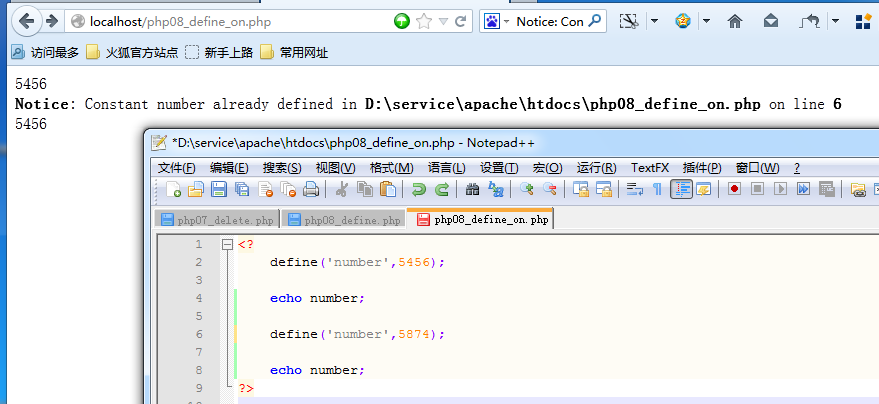Play back the recorded macro
This screenshot has height=404, width=879.
click(x=780, y=189)
